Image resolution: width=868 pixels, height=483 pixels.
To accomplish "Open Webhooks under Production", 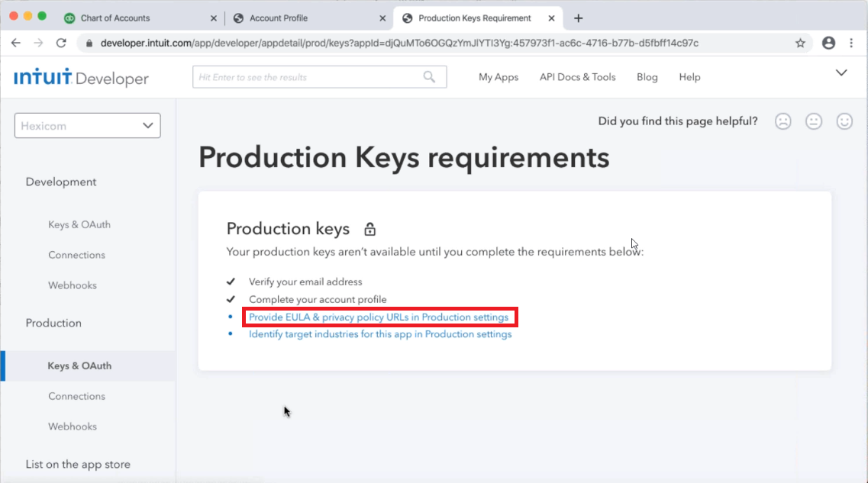I will click(72, 427).
